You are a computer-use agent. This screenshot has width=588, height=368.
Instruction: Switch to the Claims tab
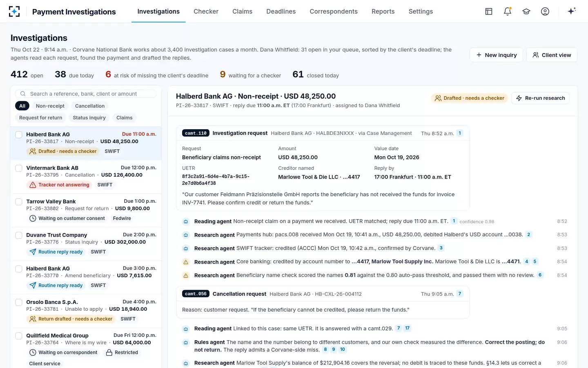242,11
